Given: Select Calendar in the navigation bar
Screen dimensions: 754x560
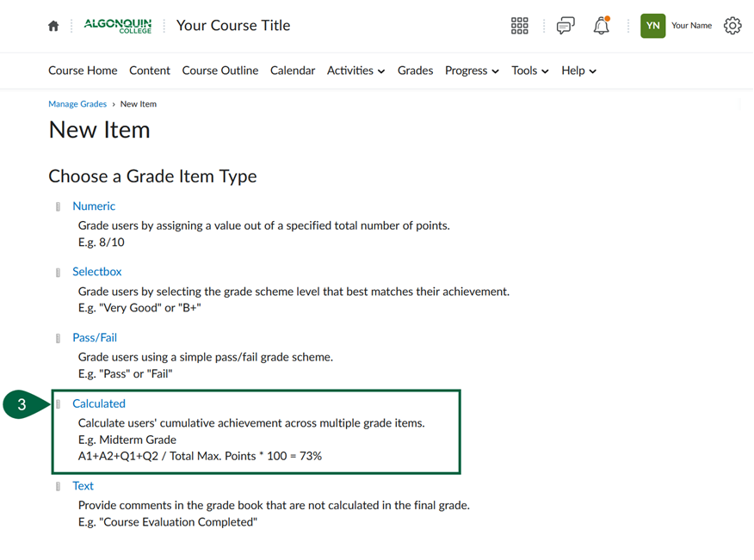Looking at the screenshot, I should (292, 71).
